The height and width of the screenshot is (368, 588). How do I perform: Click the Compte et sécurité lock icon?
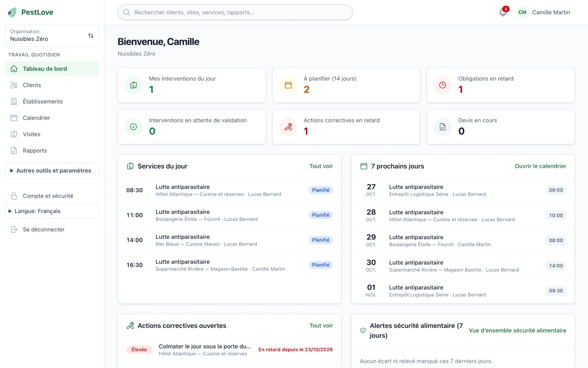tap(14, 196)
